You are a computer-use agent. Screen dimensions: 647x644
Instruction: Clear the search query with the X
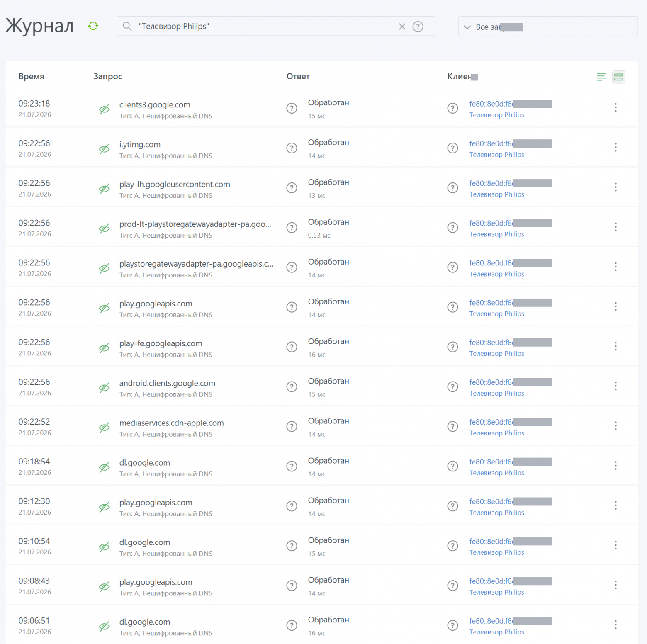[x=402, y=27]
